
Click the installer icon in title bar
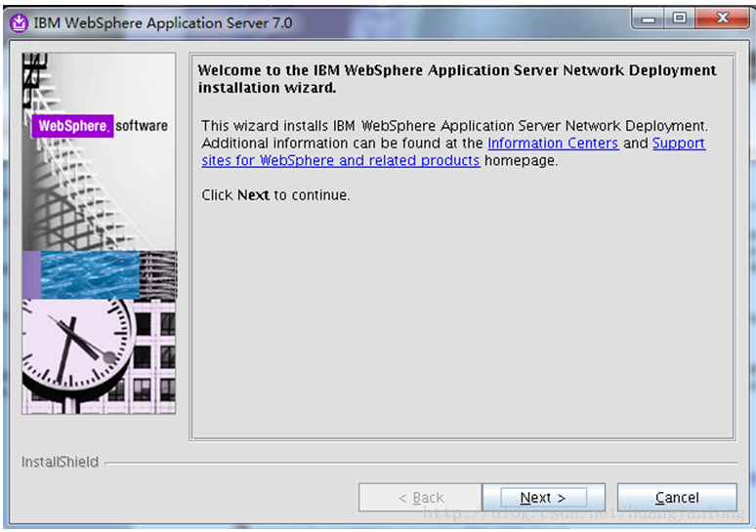19,22
